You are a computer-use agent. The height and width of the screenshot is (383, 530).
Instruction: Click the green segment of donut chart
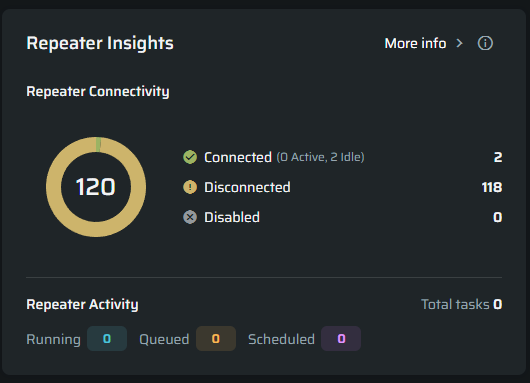click(98, 144)
